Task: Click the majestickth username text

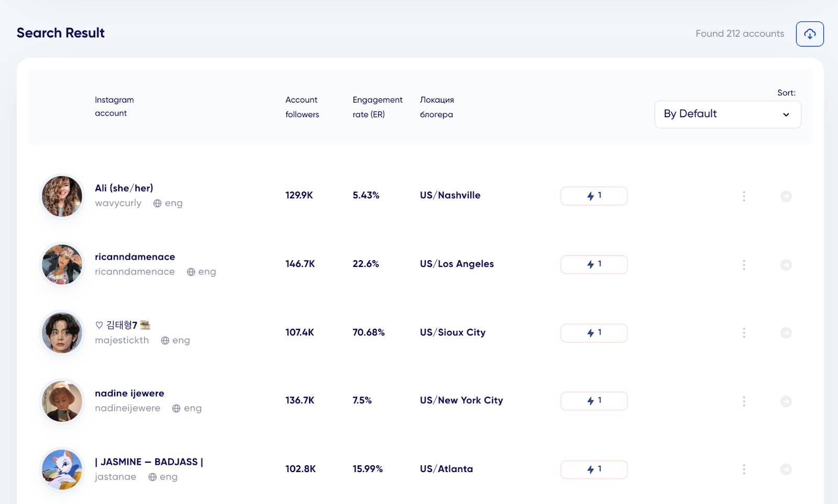Action: tap(122, 340)
